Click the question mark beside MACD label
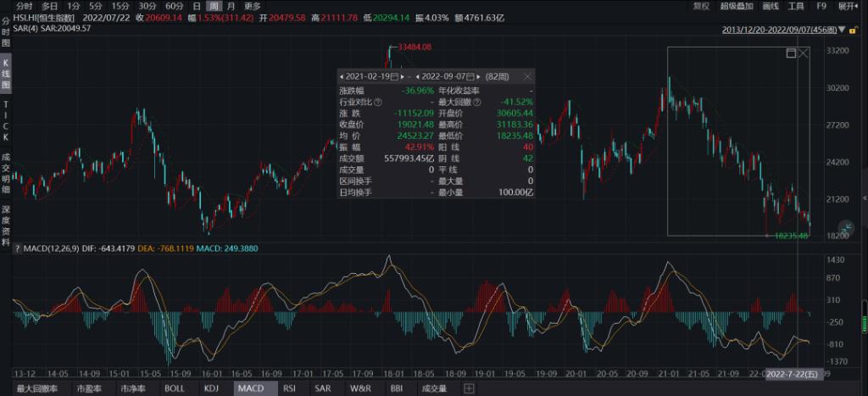The image size is (868, 396). click(17, 248)
